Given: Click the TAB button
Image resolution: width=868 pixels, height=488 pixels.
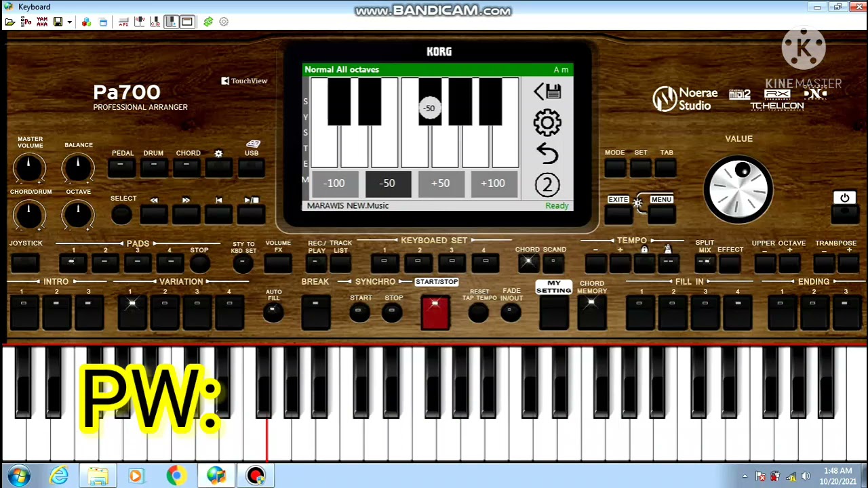Looking at the screenshot, I should 666,168.
